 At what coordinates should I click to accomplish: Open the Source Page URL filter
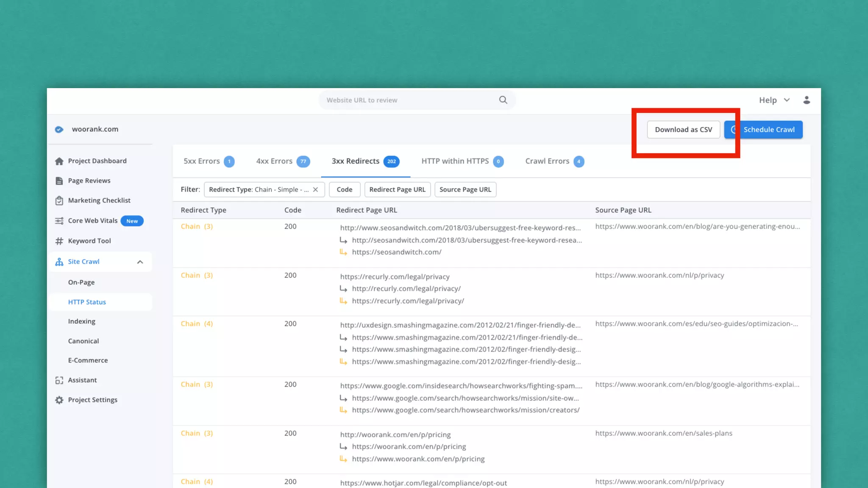click(x=465, y=190)
